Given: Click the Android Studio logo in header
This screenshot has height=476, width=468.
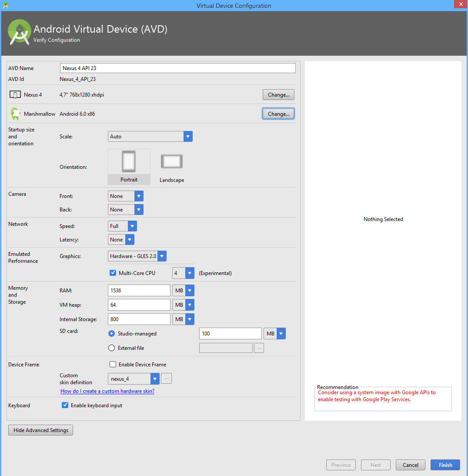Looking at the screenshot, I should click(x=19, y=32).
